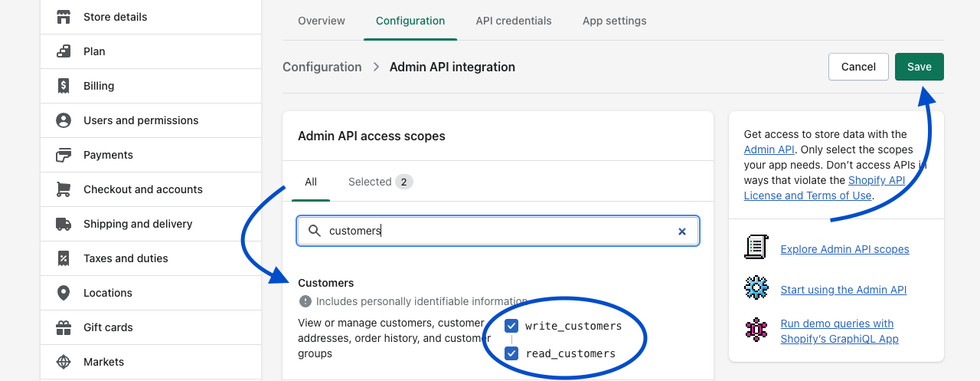Click the Checkout and accounts cart icon

[64, 189]
